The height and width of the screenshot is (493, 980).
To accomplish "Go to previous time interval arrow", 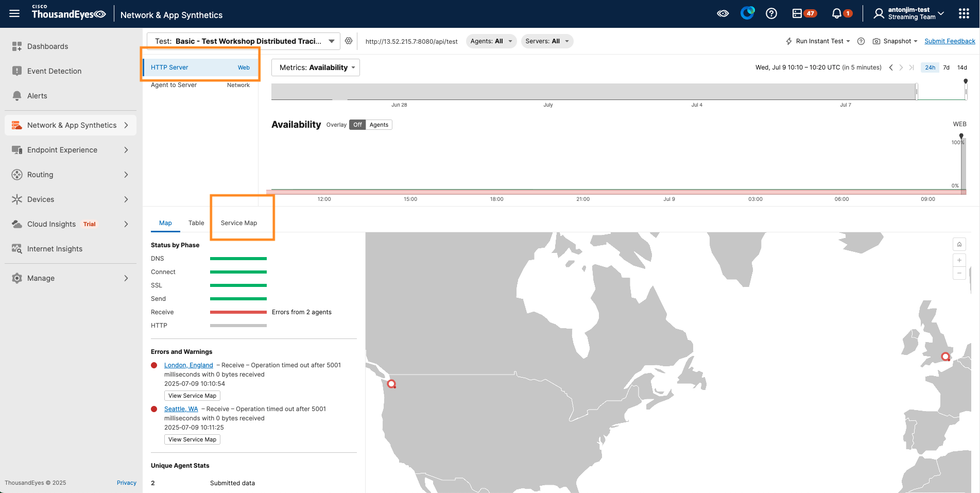I will click(x=891, y=67).
